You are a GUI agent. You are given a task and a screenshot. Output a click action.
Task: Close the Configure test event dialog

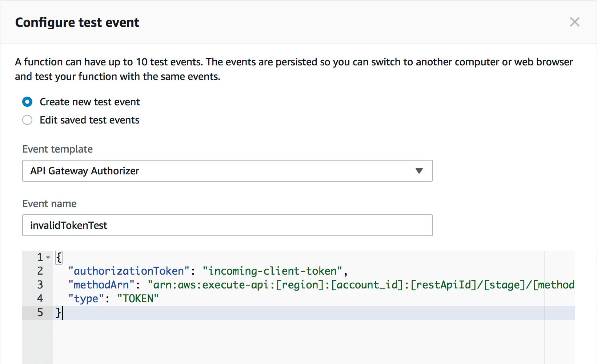[x=574, y=22]
